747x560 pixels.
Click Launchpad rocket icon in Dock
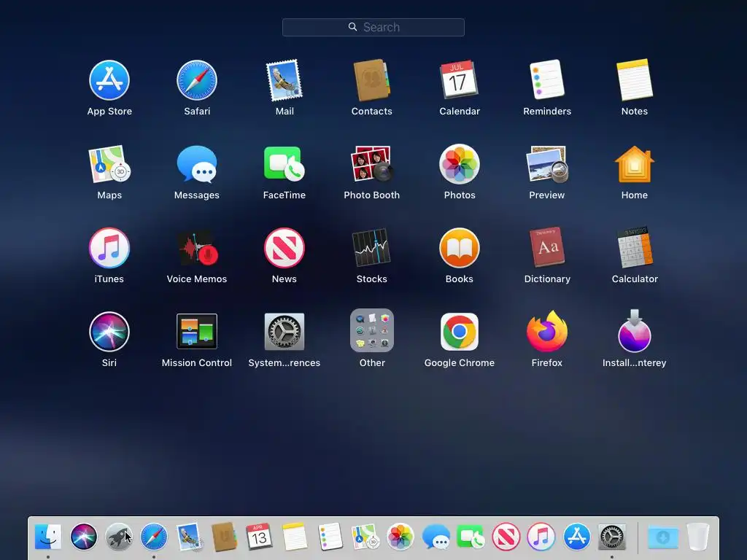(119, 537)
